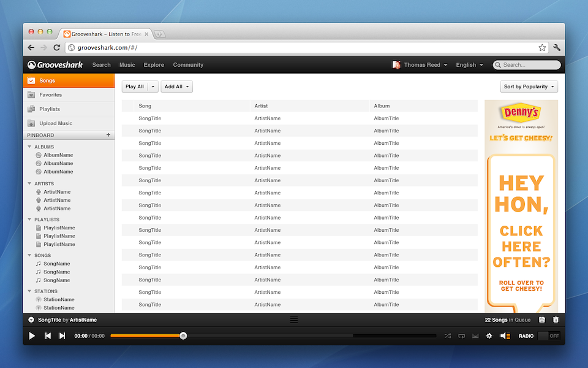Toggle shuffle mode in player bar

click(x=448, y=336)
